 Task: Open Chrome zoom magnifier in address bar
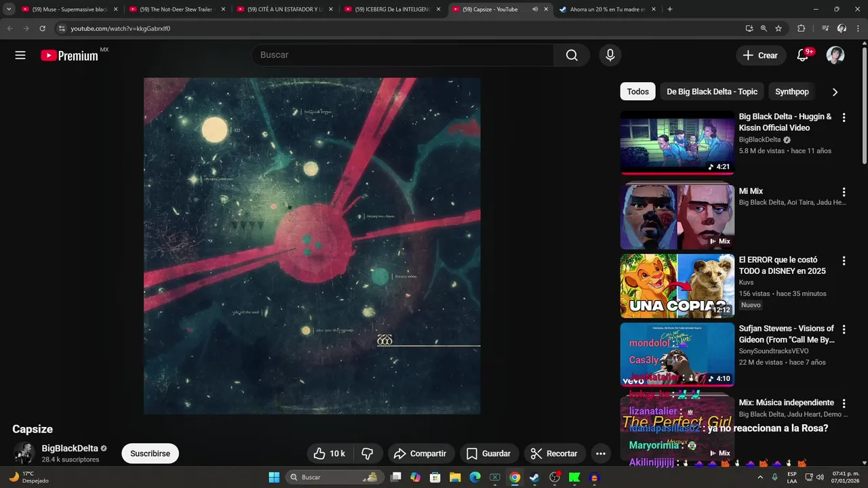point(764,28)
